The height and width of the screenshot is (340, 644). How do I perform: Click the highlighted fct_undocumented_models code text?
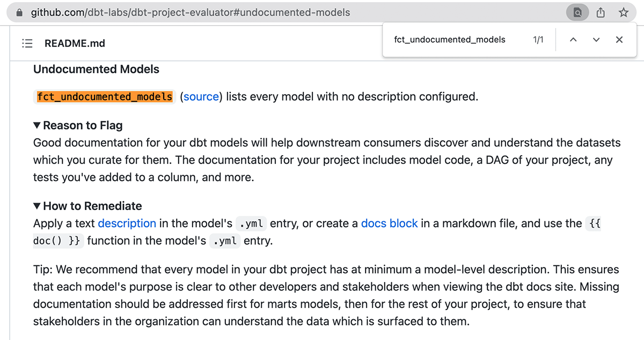[x=105, y=97]
